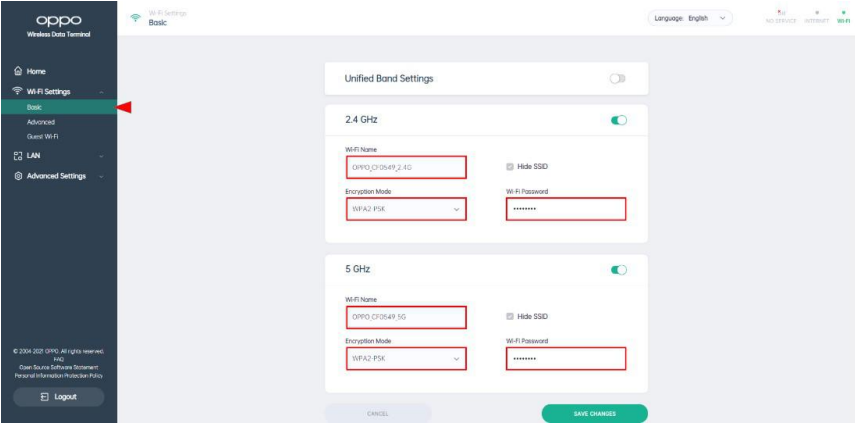855x426 pixels.
Task: Click the Save Changes button
Action: point(594,413)
